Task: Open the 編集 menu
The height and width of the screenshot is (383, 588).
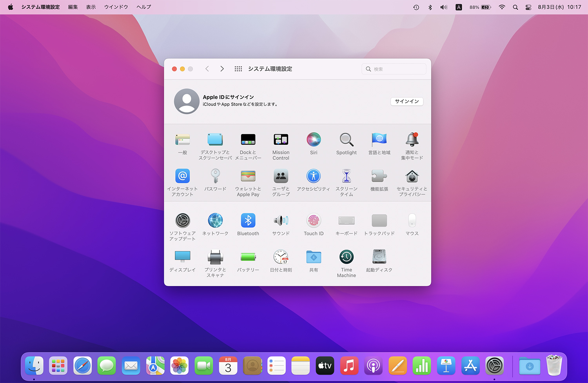Action: click(73, 7)
